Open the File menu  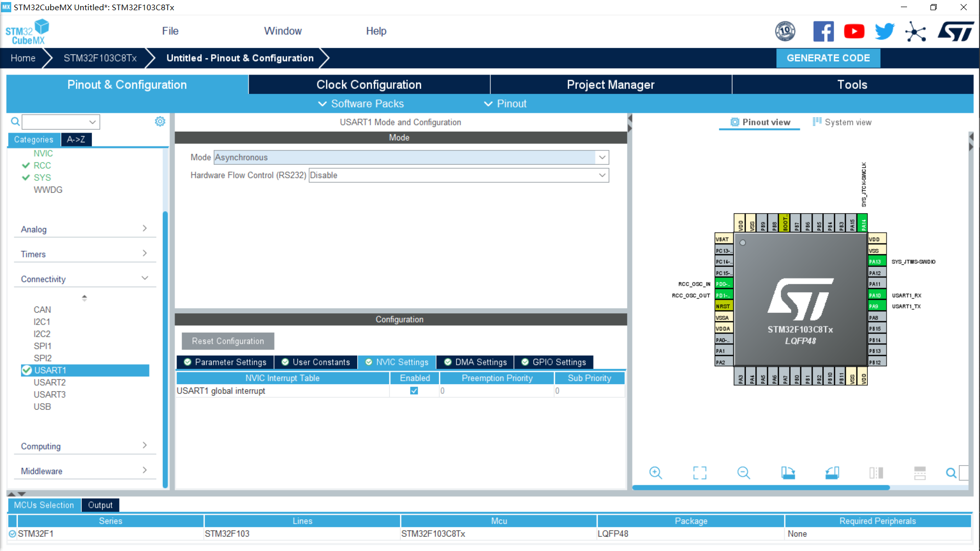tap(170, 31)
